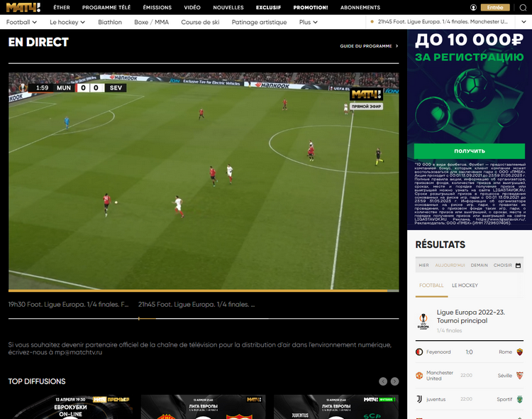Viewport: 532px width, 419px height.
Task: Click Ligue Europa 2022-23 tournament title
Action: pos(470,316)
